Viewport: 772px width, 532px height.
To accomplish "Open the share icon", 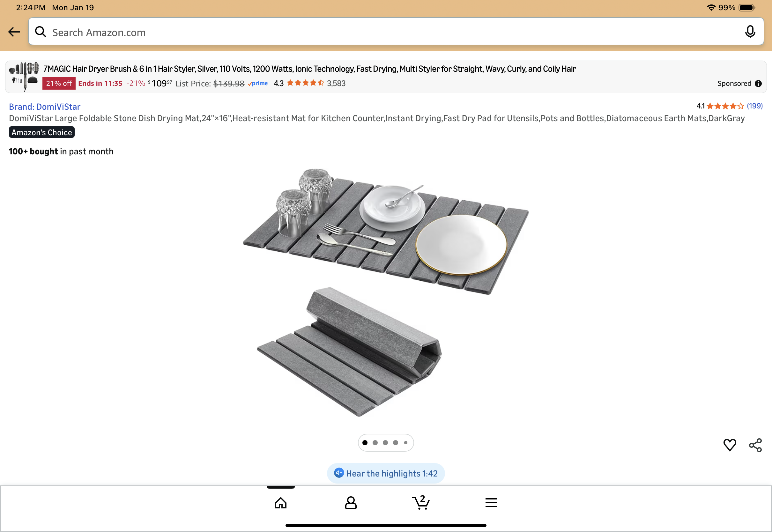I will pyautogui.click(x=755, y=445).
